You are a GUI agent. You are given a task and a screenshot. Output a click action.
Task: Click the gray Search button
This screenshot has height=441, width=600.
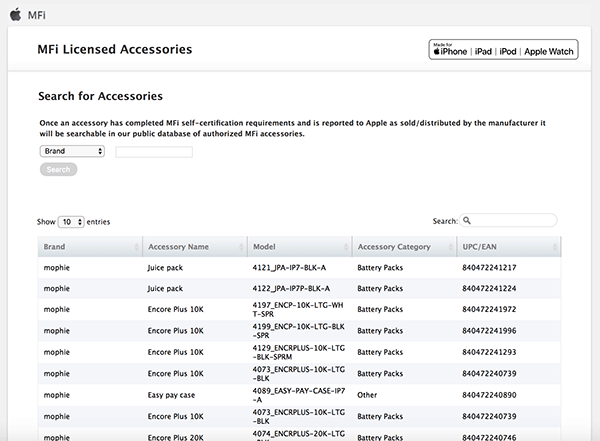pos(59,169)
